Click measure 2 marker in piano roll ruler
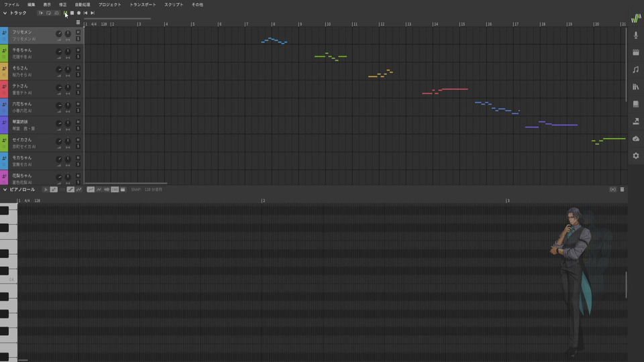Image resolution: width=644 pixels, height=362 pixels. (x=263, y=200)
